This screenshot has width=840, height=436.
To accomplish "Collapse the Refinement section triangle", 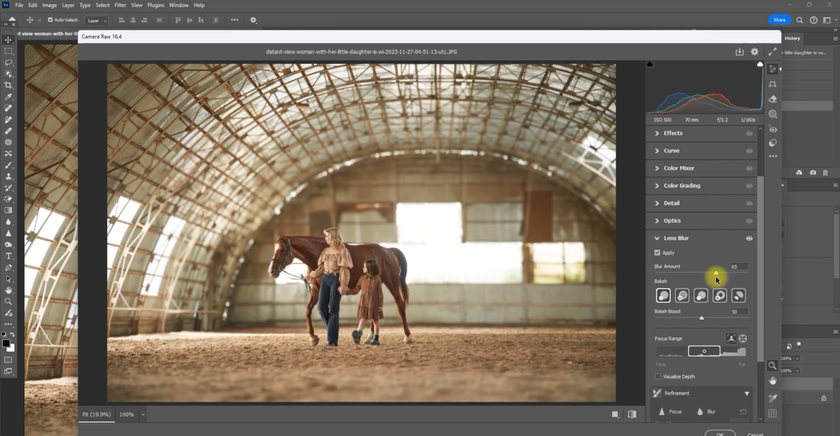I will [747, 394].
